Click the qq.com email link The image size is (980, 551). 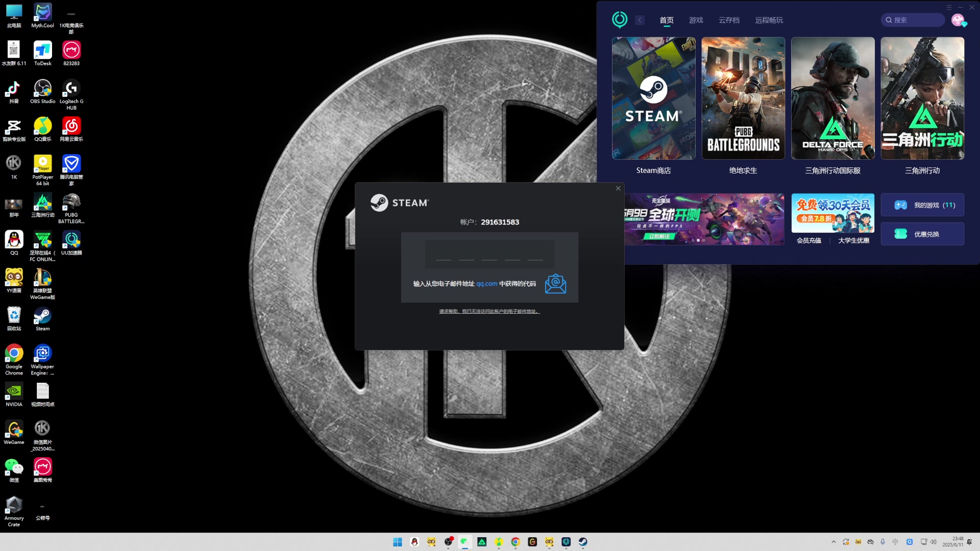(486, 284)
